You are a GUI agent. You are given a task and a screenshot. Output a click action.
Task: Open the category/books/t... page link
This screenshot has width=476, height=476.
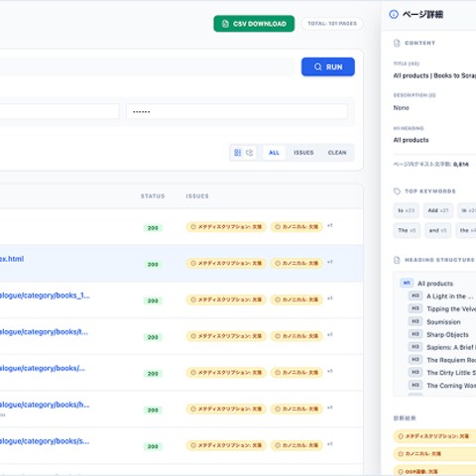click(44, 332)
